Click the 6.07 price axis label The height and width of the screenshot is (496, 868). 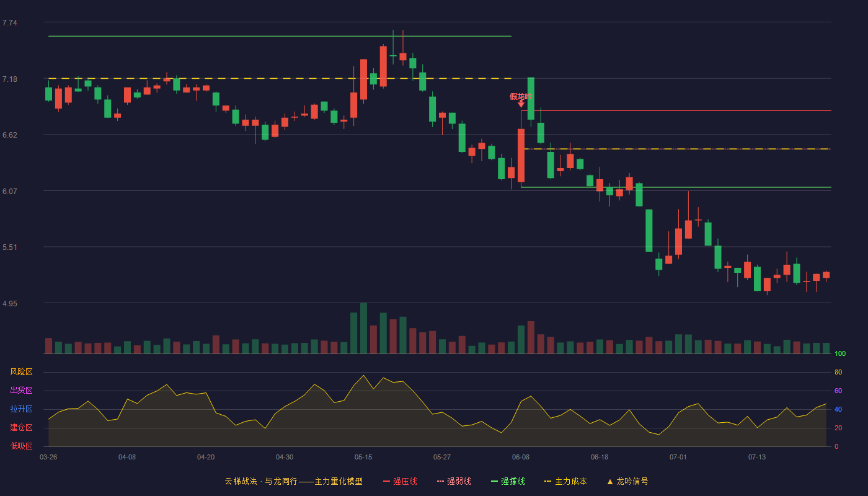point(10,192)
